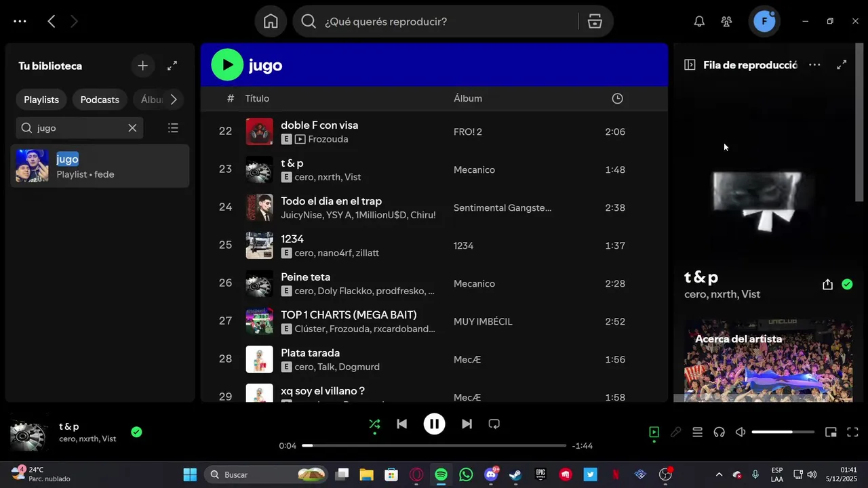Sort tracks by duration clock icon

click(x=617, y=98)
